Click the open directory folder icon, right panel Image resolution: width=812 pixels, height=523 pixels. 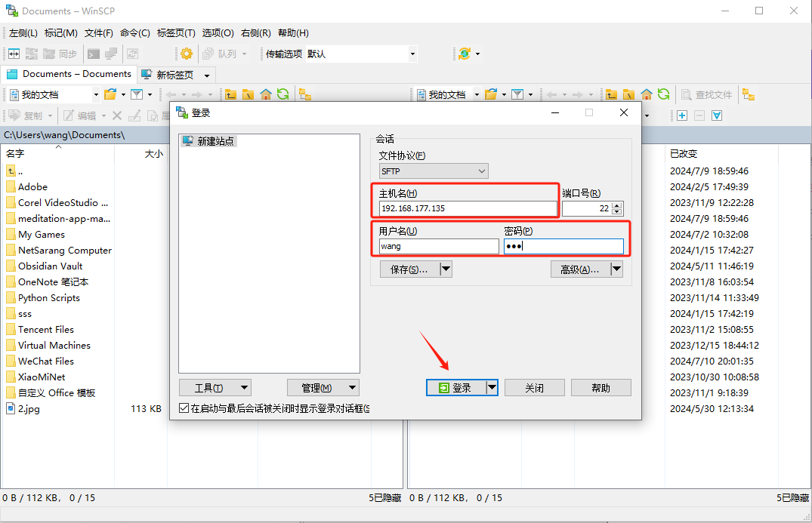pyautogui.click(x=491, y=94)
